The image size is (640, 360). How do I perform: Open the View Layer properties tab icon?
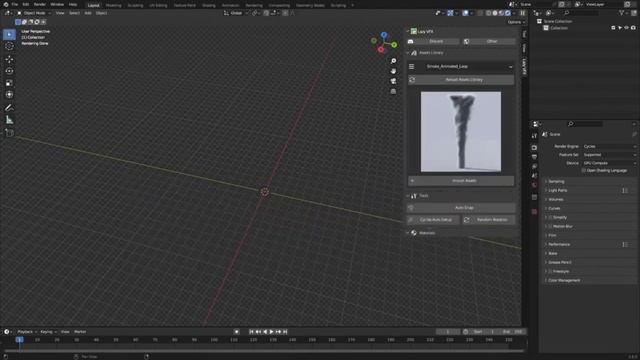pyautogui.click(x=534, y=167)
